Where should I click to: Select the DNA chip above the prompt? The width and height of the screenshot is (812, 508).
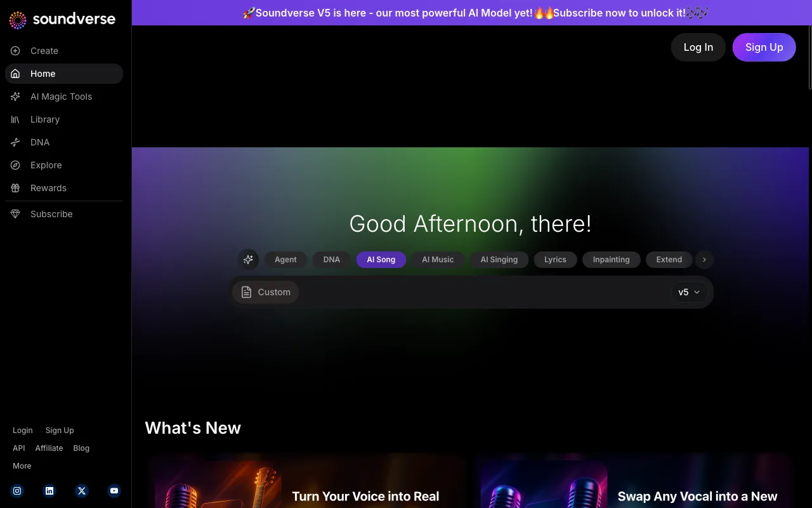point(332,259)
